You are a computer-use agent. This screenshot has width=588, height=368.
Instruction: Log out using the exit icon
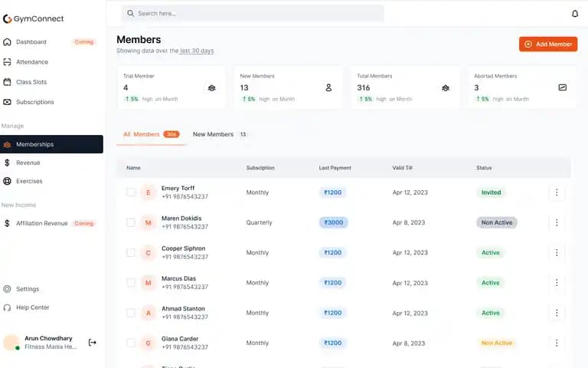point(92,342)
